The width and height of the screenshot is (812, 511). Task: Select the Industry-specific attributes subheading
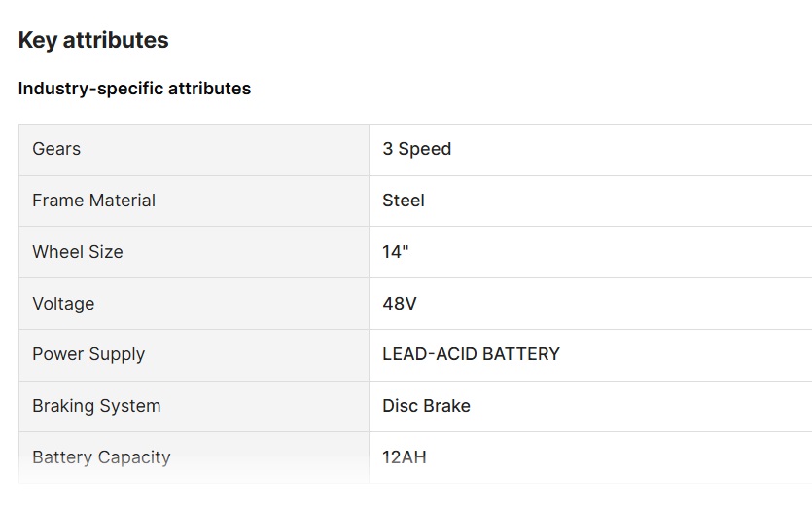point(134,89)
